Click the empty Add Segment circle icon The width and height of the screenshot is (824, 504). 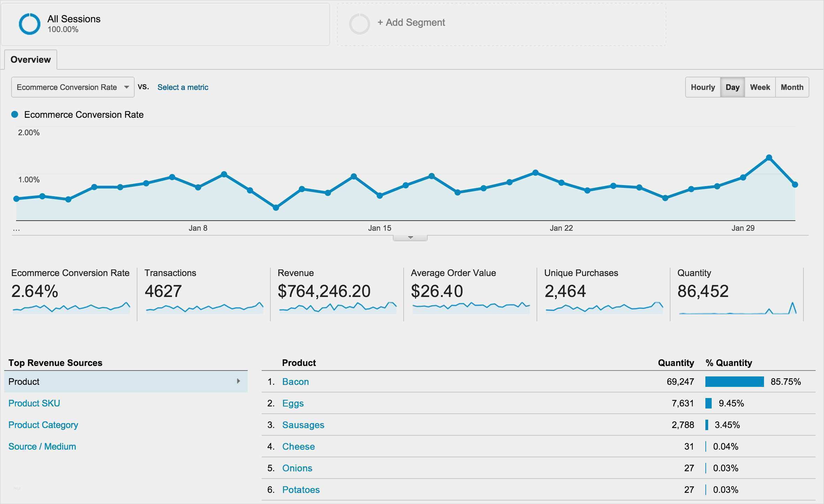click(359, 24)
